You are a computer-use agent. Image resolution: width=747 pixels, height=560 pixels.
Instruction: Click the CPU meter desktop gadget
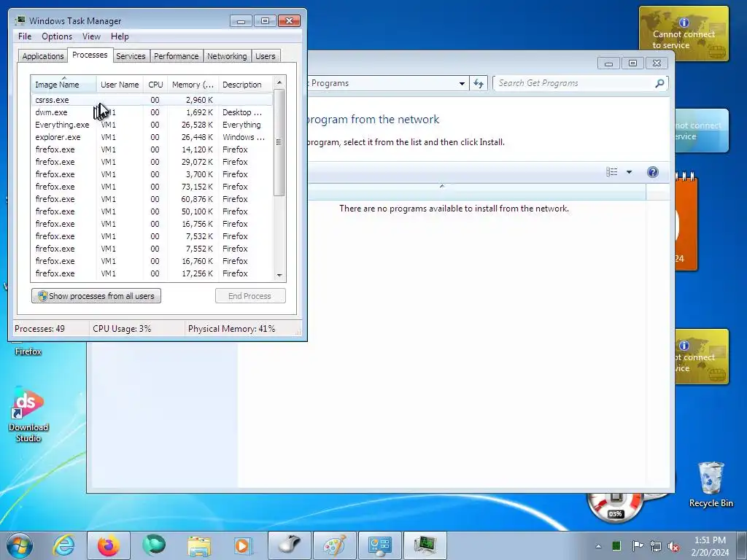pyautogui.click(x=617, y=507)
